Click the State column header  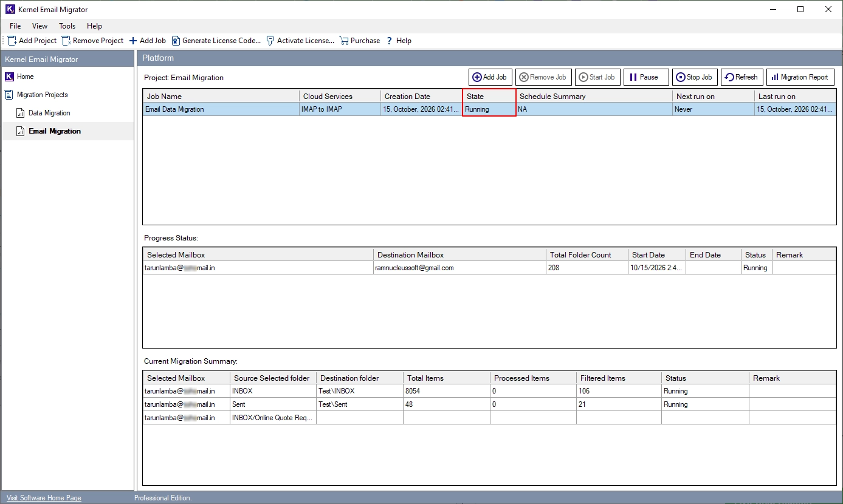[x=489, y=97]
